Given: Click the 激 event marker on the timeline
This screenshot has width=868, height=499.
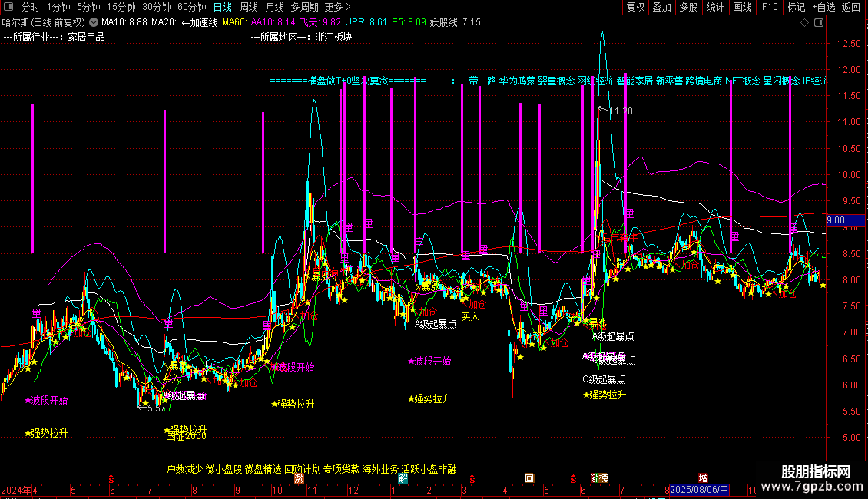Looking at the screenshot, I should pos(299,478).
